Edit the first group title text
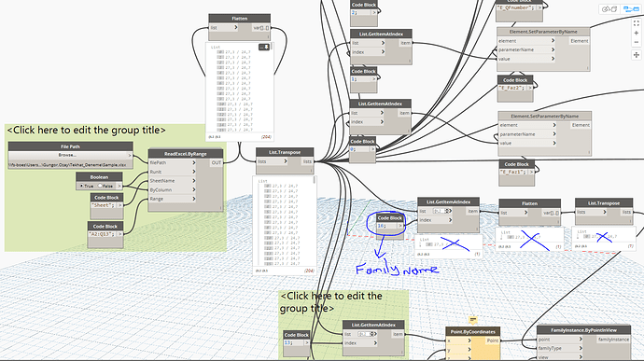644x361 pixels. (x=86, y=131)
